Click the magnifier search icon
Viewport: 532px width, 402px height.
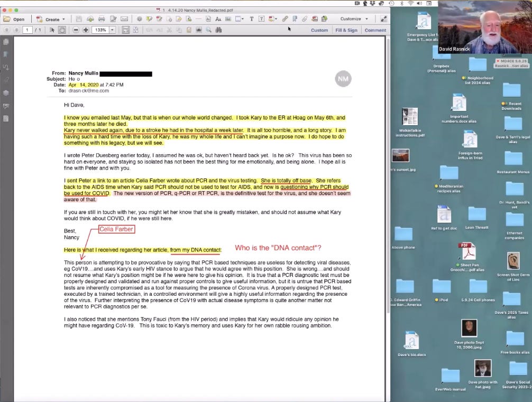[x=208, y=30]
